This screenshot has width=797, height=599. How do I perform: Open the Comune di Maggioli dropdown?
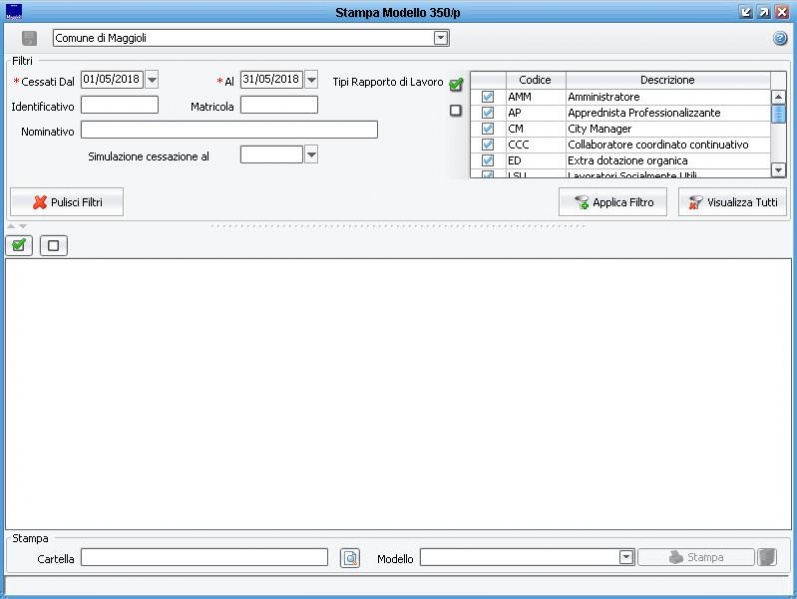(x=441, y=38)
